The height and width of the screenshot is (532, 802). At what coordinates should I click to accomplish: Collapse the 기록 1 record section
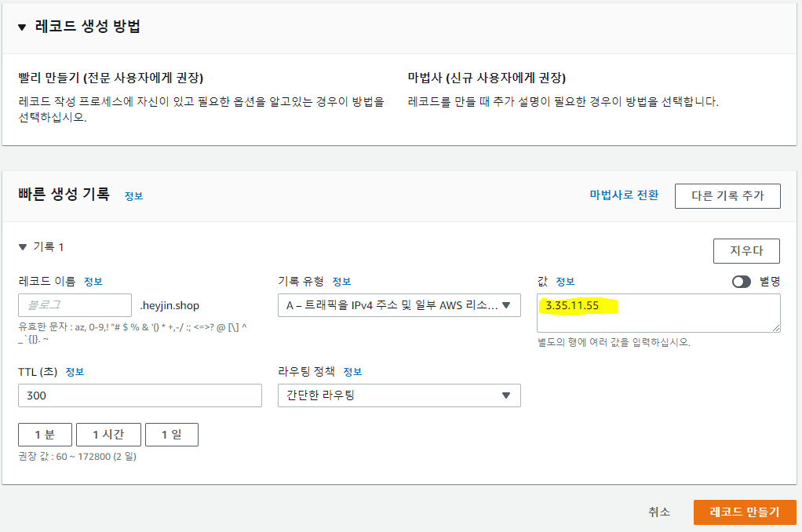coord(23,247)
